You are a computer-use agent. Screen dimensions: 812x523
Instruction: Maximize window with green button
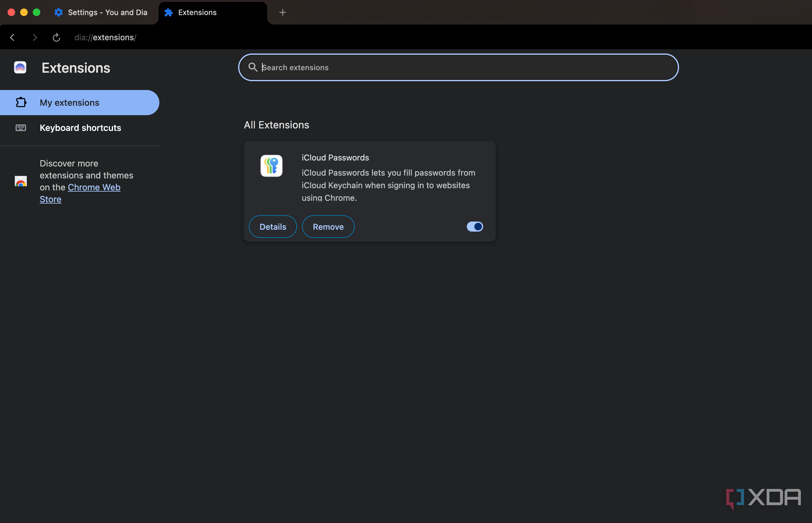click(x=36, y=13)
